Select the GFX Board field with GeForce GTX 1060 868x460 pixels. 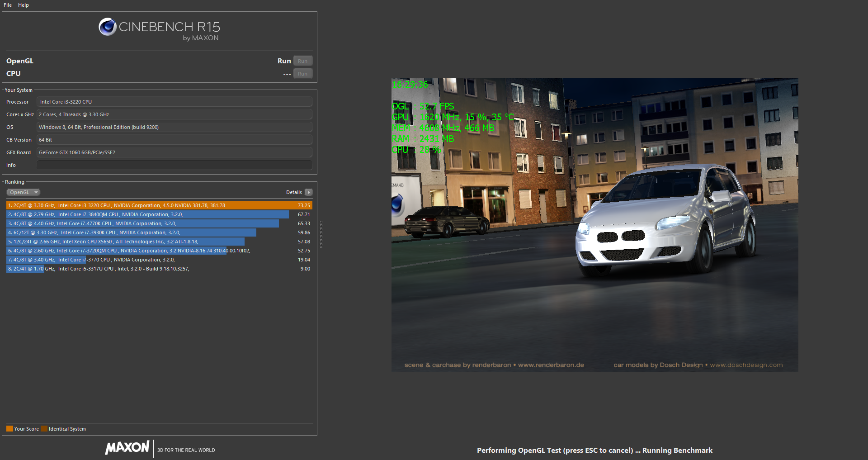[x=174, y=152]
